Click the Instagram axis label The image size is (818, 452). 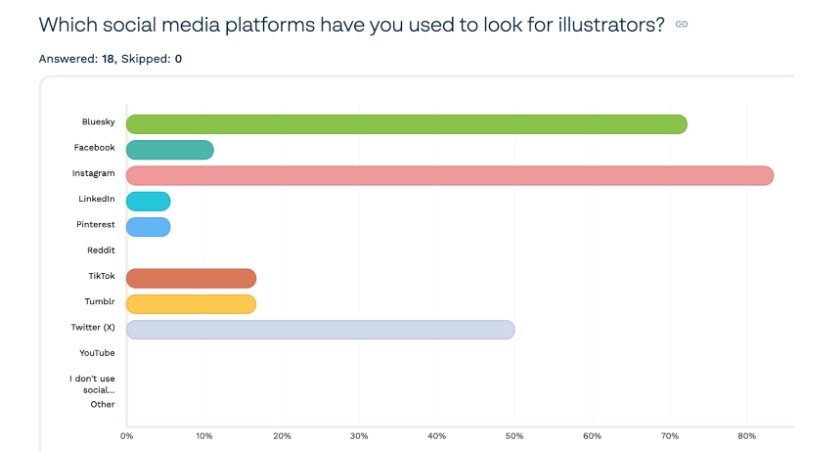[x=93, y=173]
